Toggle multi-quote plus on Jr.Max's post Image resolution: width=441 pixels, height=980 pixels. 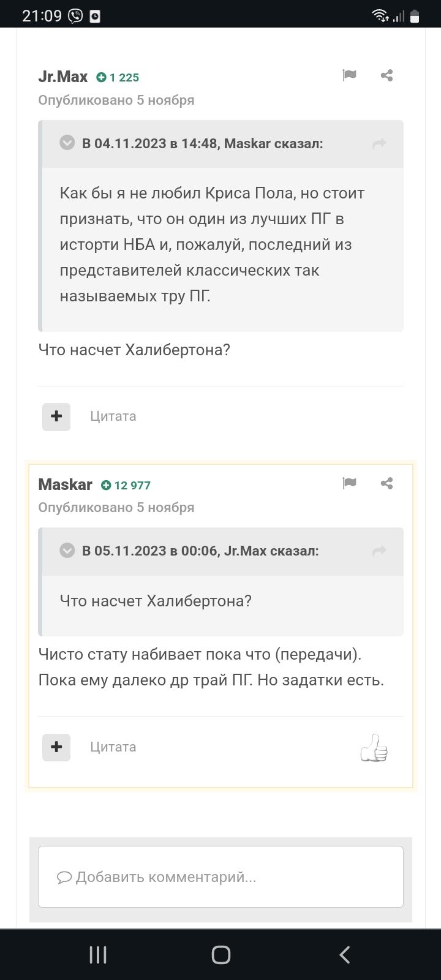click(x=56, y=417)
